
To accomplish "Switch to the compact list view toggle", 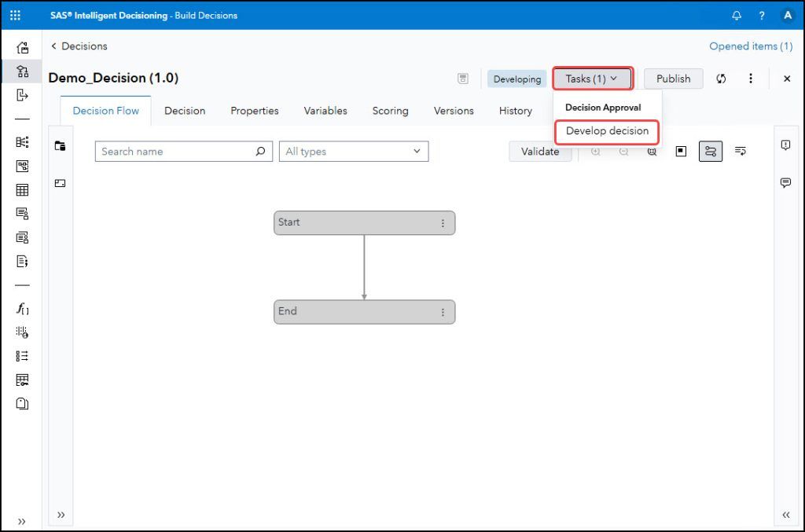I will [x=740, y=151].
